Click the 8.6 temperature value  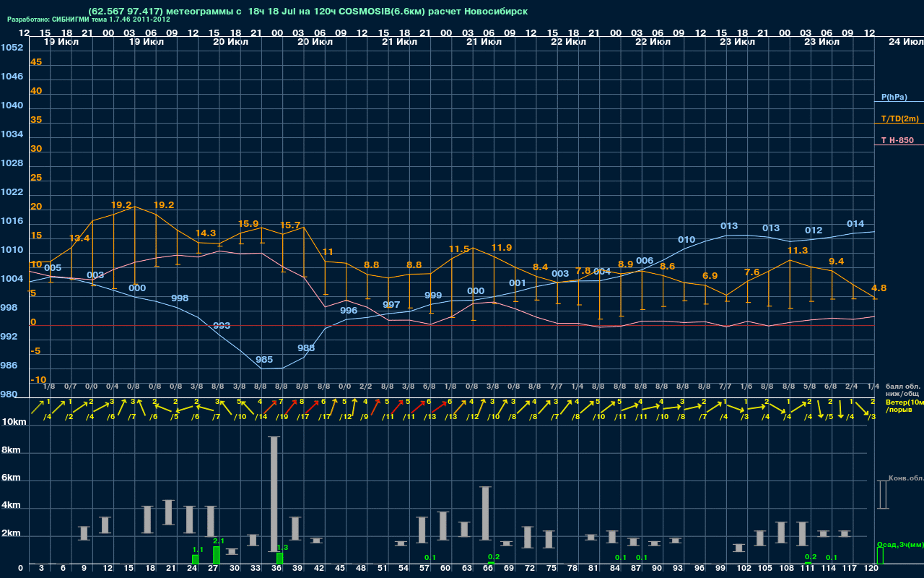668,267
